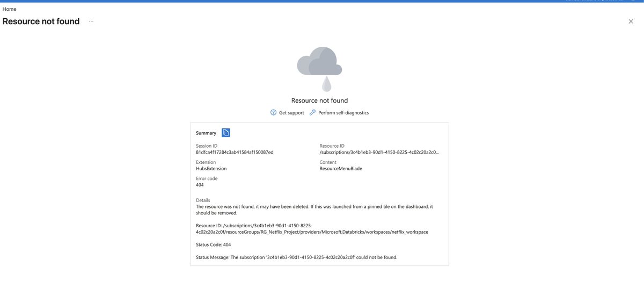Open the Get support link
The width and height of the screenshot is (644, 295).
[x=291, y=113]
